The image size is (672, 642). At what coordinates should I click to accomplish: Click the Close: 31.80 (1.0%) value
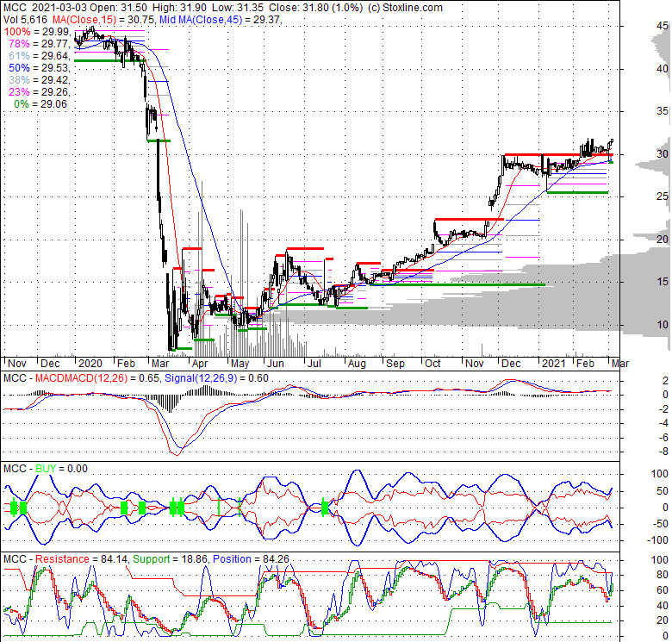pyautogui.click(x=316, y=8)
